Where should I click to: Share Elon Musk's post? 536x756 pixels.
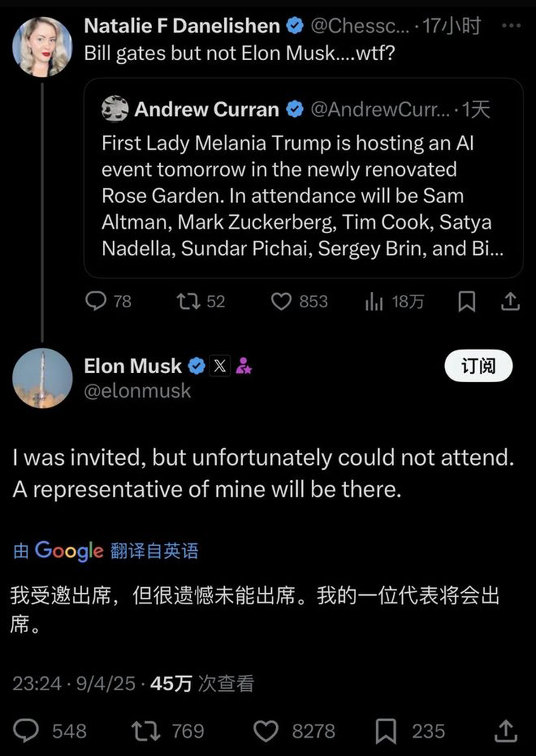click(x=506, y=730)
